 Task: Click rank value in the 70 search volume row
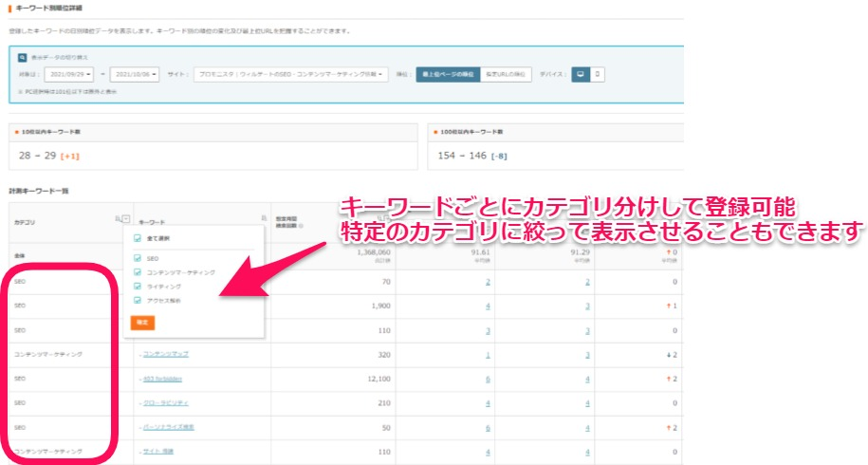point(489,282)
